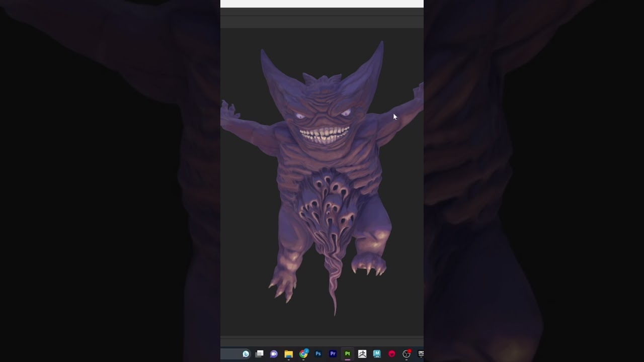Click the clawed foot on the viewport's left
The height and width of the screenshot is (362, 644).
[283, 287]
